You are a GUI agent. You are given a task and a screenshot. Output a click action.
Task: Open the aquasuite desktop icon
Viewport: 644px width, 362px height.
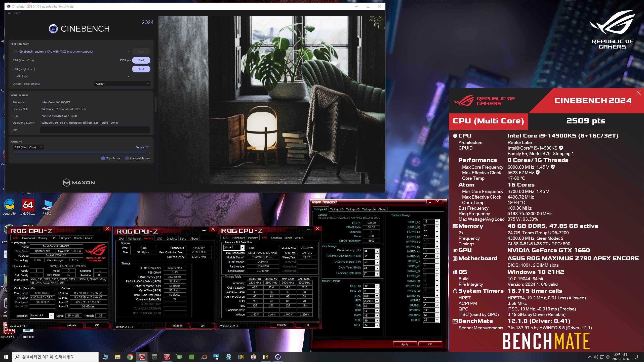pyautogui.click(x=9, y=207)
